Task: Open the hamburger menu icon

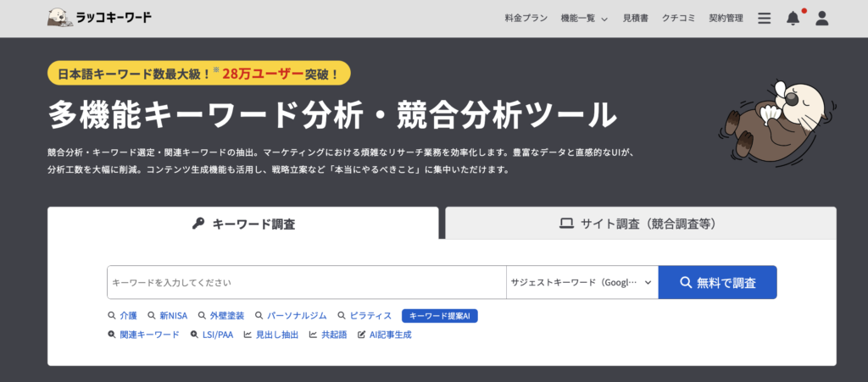Action: click(764, 19)
